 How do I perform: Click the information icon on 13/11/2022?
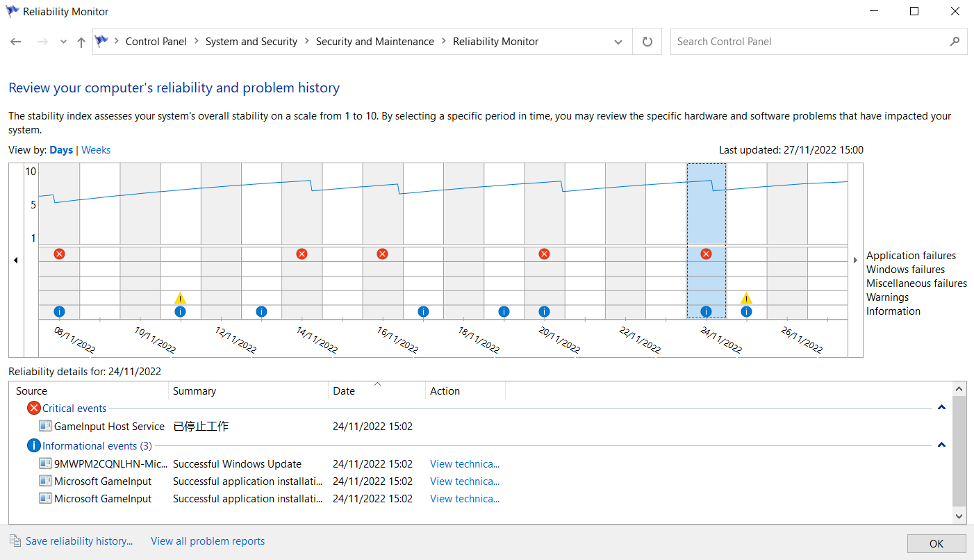coord(261,312)
